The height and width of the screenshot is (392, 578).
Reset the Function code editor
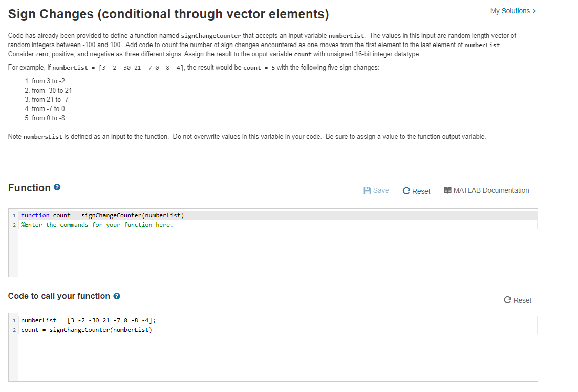(x=416, y=191)
